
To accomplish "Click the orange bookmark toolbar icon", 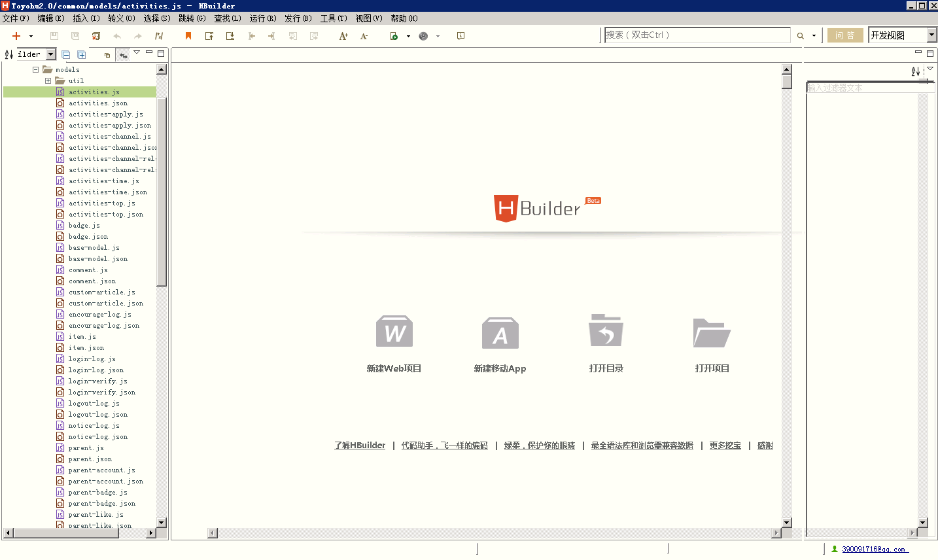I will coord(188,36).
